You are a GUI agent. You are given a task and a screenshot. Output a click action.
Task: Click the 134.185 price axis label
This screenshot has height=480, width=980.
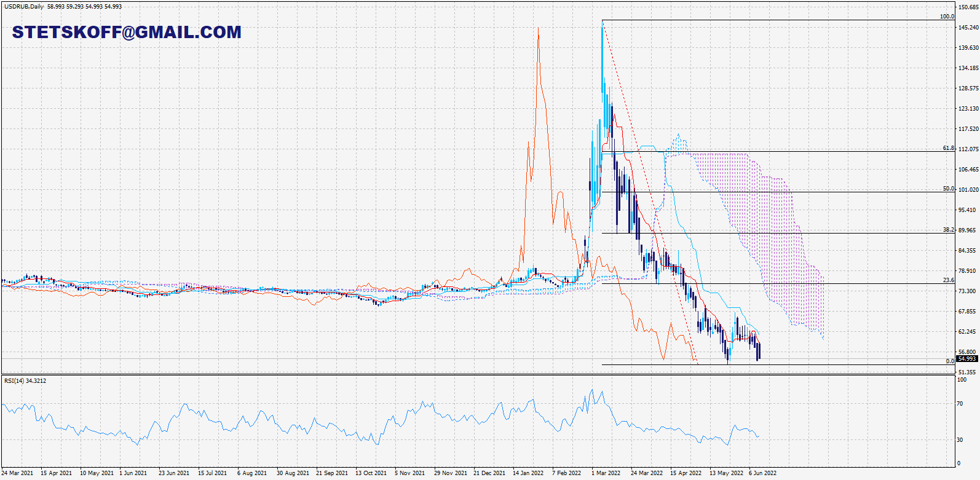968,68
